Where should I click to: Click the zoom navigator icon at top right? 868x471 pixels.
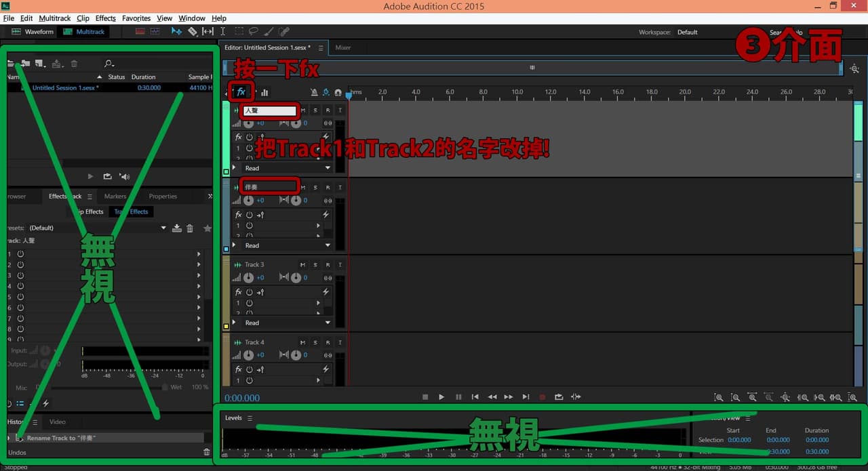coord(854,68)
